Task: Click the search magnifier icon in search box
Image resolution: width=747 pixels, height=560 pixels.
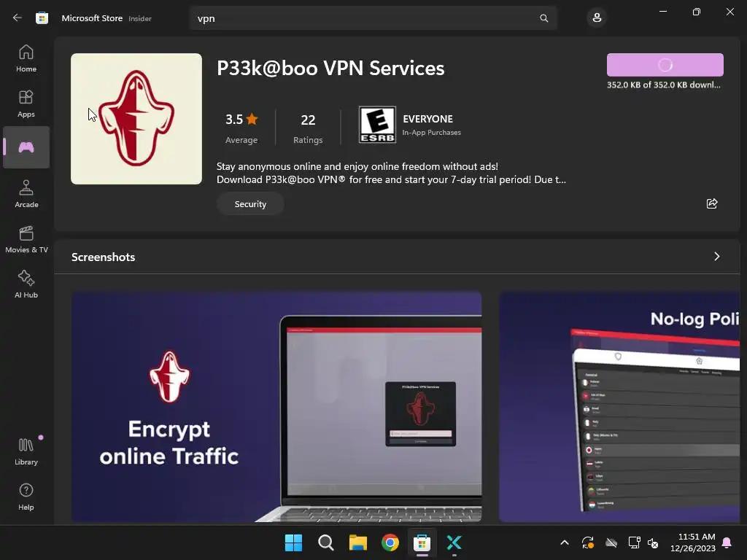Action: 543,18
